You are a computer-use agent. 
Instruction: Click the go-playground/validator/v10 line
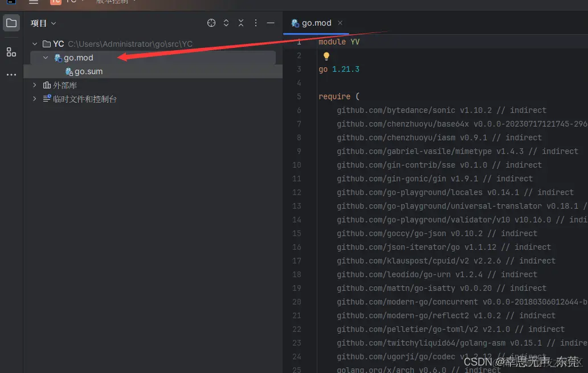coord(462,220)
